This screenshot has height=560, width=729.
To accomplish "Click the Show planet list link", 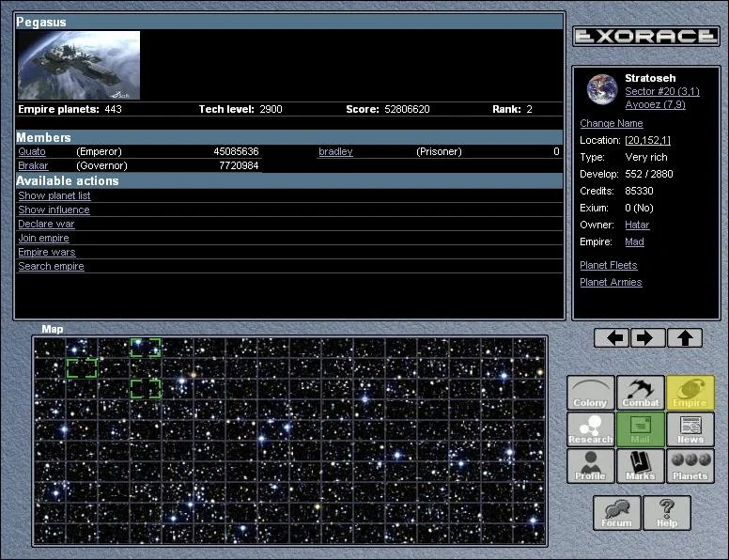I will 54,196.
